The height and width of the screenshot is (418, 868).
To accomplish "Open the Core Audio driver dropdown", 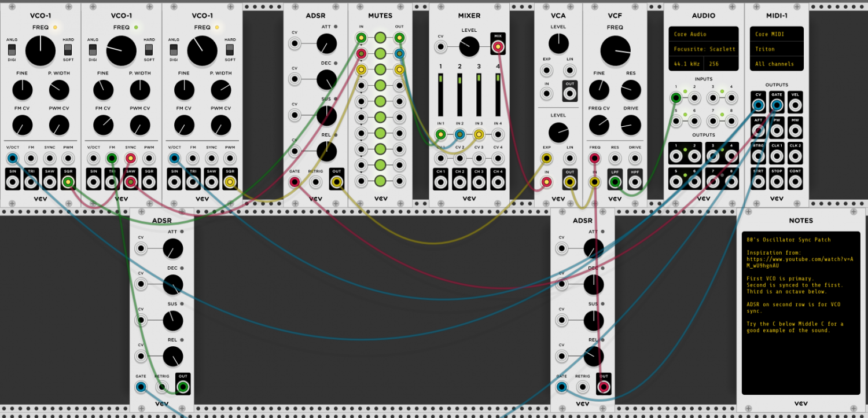I will click(704, 34).
